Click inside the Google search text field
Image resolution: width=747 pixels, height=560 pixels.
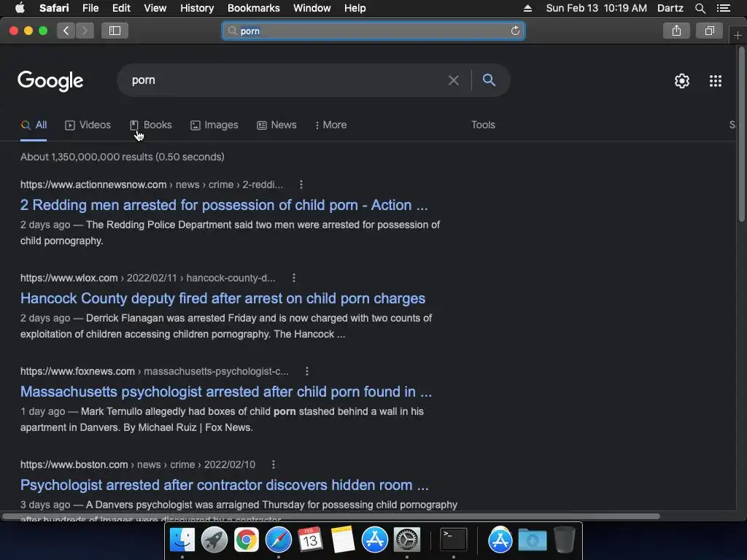[x=286, y=80]
